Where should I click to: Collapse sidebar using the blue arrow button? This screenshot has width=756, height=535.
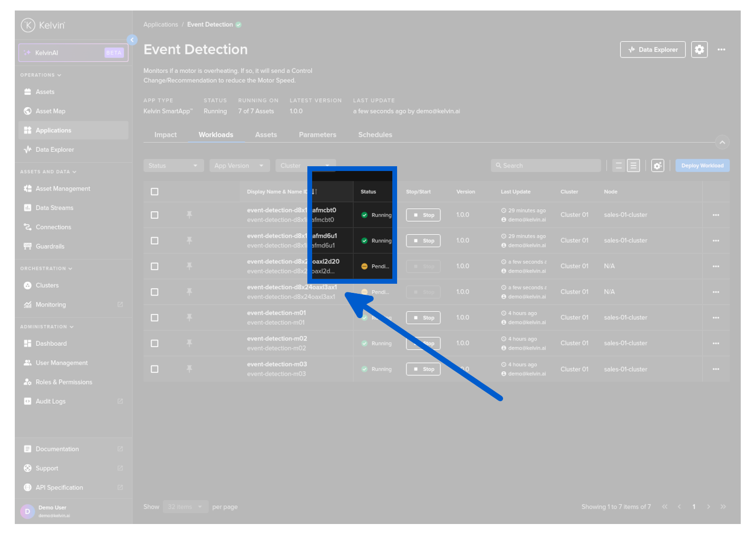click(x=132, y=40)
